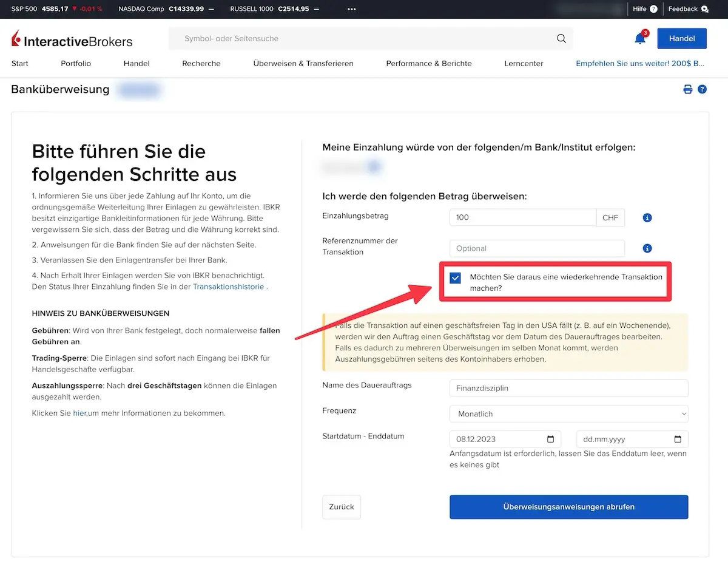Image resolution: width=728 pixels, height=578 pixels.
Task: Open the Start menu item
Action: [20, 63]
